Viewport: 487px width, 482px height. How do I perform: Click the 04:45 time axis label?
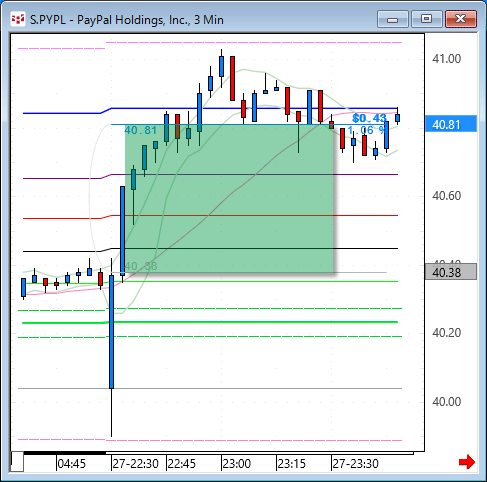pos(72,464)
